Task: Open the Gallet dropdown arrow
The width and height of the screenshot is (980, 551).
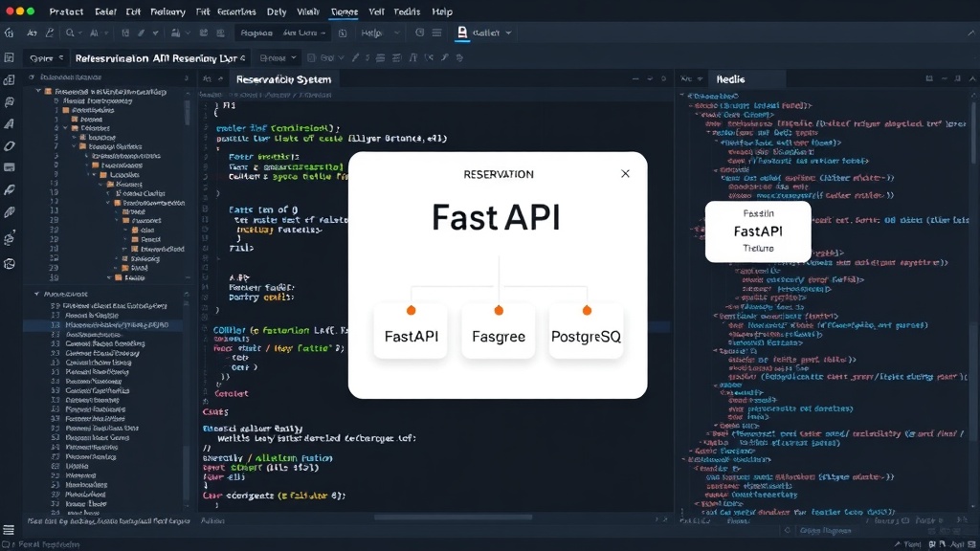Action: [508, 33]
